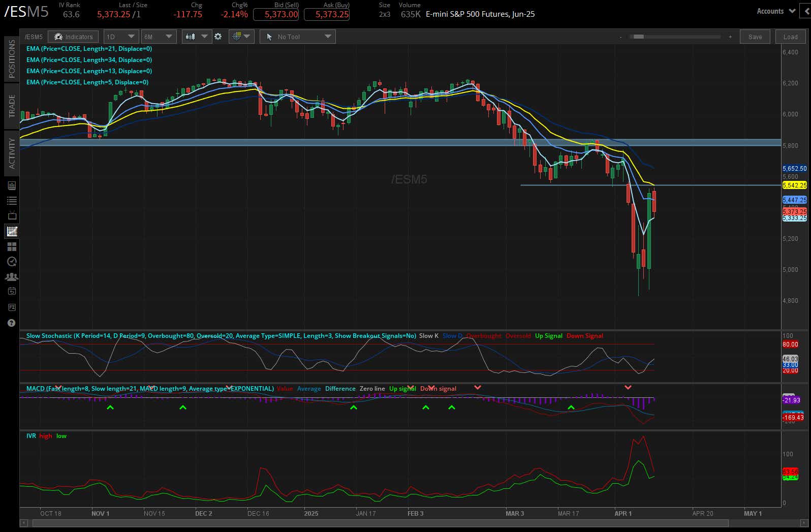The width and height of the screenshot is (811, 532).
Task: Open the candlestick chart style dropdown
Action: click(197, 37)
